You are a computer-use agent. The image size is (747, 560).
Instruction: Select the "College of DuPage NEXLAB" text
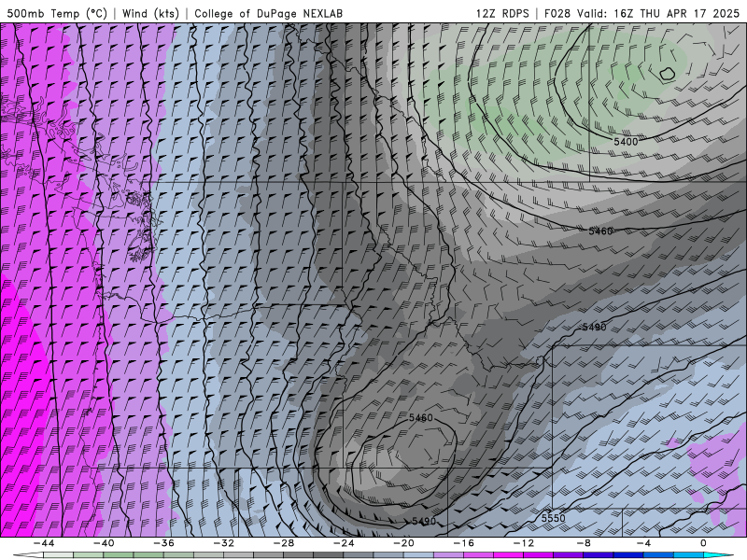click(x=268, y=13)
